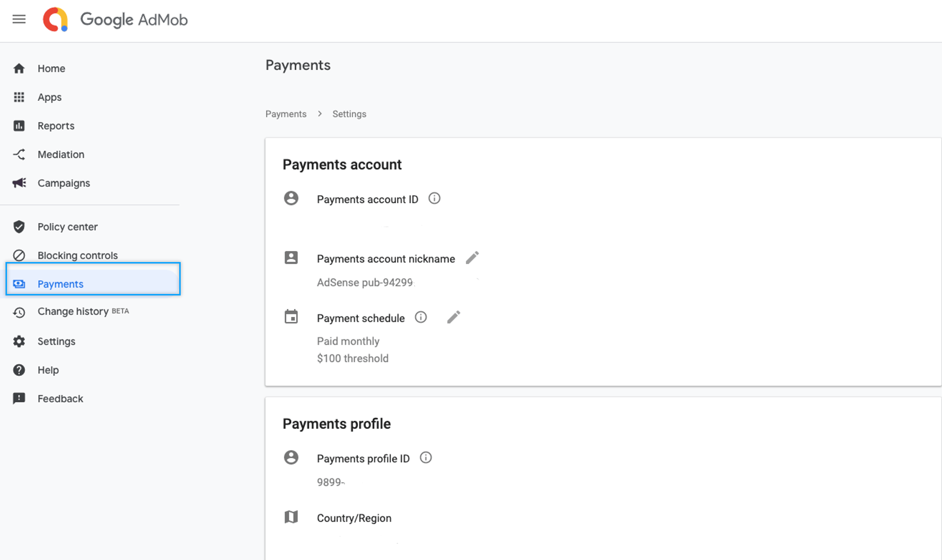Show info about Payments account ID

434,199
